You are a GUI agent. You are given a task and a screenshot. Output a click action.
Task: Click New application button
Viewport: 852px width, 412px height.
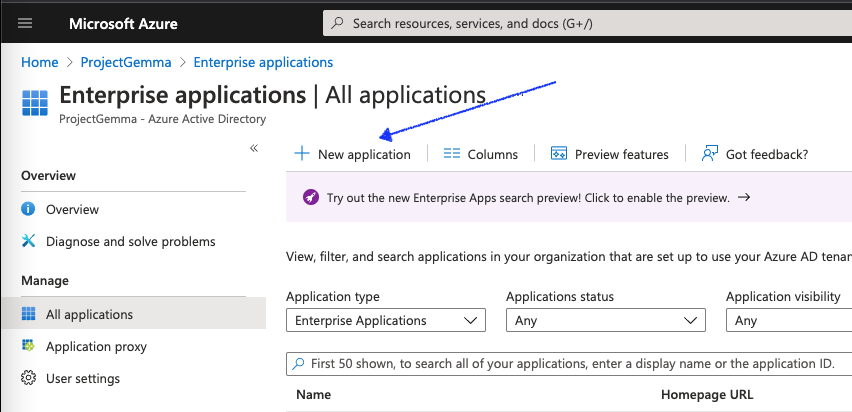click(353, 154)
